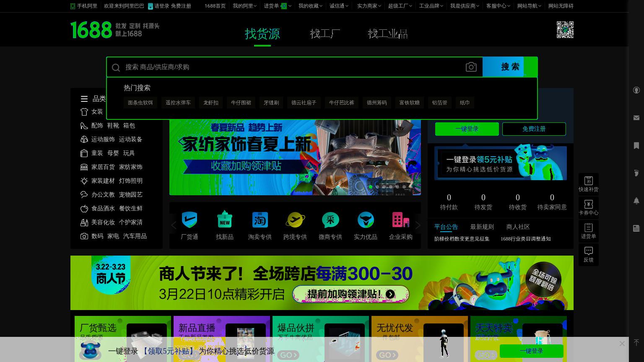The height and width of the screenshot is (362, 644).
Task: Click the 搜索 search button
Action: point(510,67)
